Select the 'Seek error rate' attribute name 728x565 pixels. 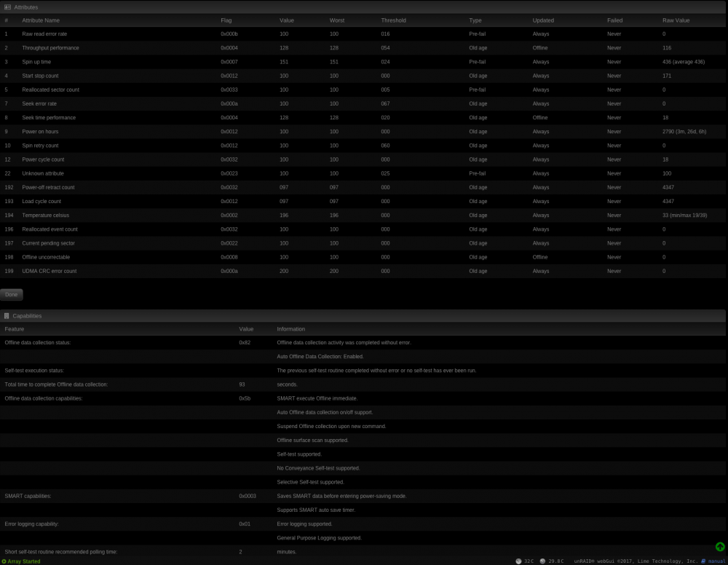click(39, 103)
